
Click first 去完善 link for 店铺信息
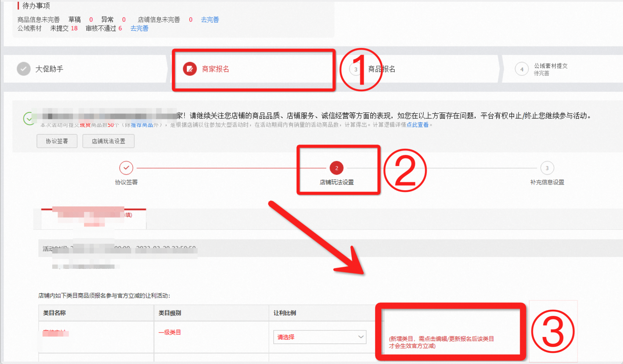(210, 20)
